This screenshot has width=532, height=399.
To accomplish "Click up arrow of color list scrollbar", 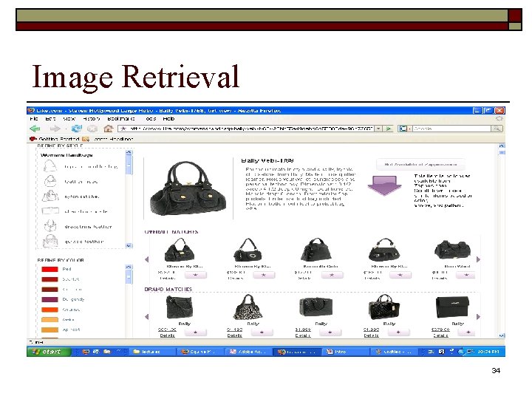I will pyautogui.click(x=129, y=267).
